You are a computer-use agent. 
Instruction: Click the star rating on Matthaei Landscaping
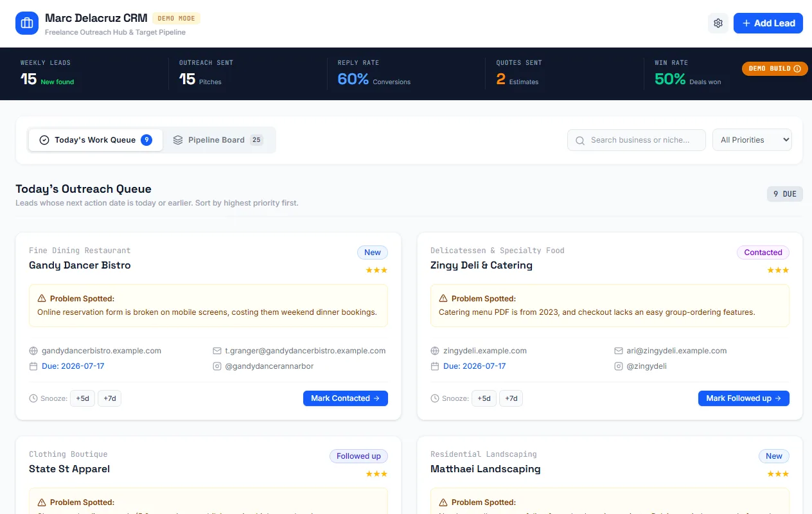click(x=778, y=474)
